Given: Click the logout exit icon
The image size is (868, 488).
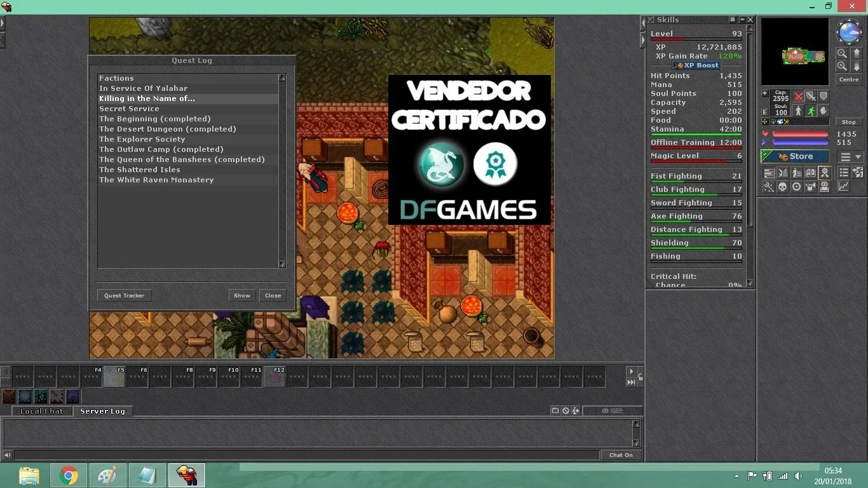Looking at the screenshot, I should [857, 173].
